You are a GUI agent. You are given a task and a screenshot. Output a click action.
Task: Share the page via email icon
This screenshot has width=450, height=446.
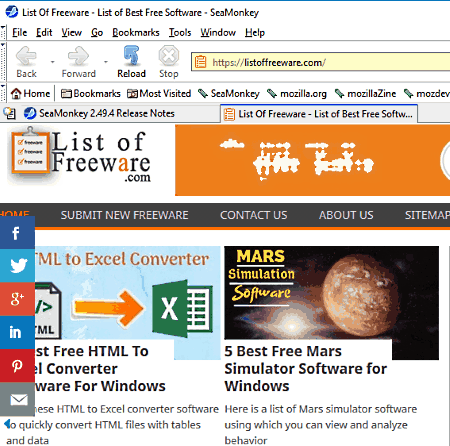pos(17,399)
